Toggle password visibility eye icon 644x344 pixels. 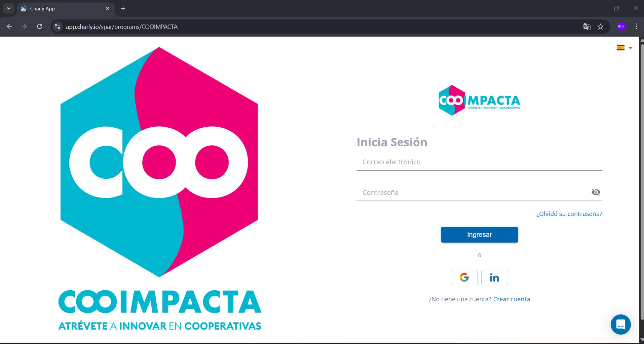[x=596, y=192]
